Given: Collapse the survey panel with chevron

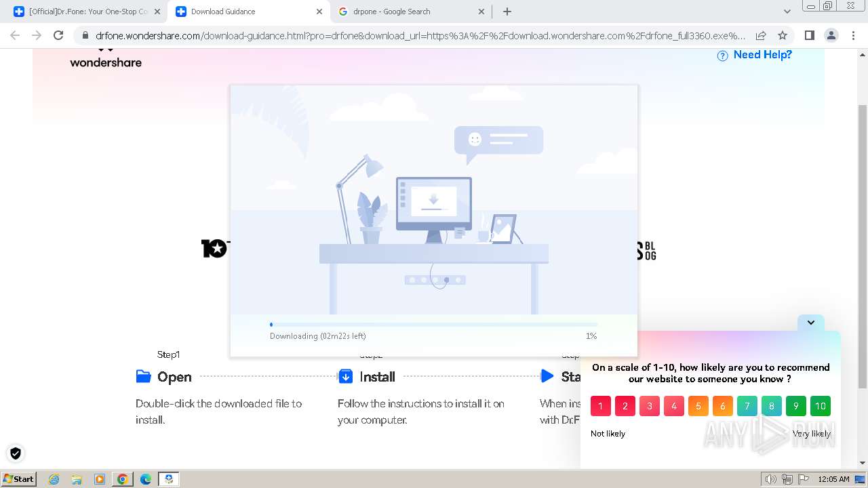Looking at the screenshot, I should [811, 323].
